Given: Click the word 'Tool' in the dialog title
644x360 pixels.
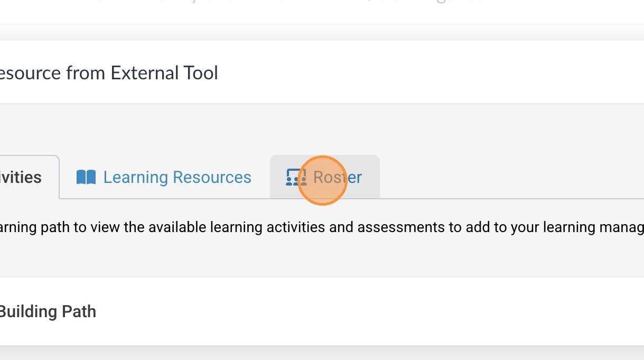Looking at the screenshot, I should (x=200, y=72).
